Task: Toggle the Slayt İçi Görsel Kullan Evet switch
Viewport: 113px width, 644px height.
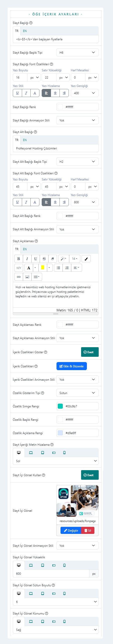Action: [x=90, y=475]
